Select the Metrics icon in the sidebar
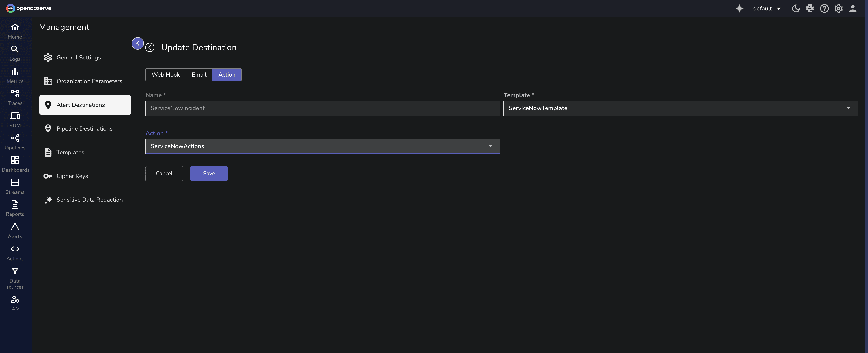This screenshot has height=353, width=868. click(15, 75)
